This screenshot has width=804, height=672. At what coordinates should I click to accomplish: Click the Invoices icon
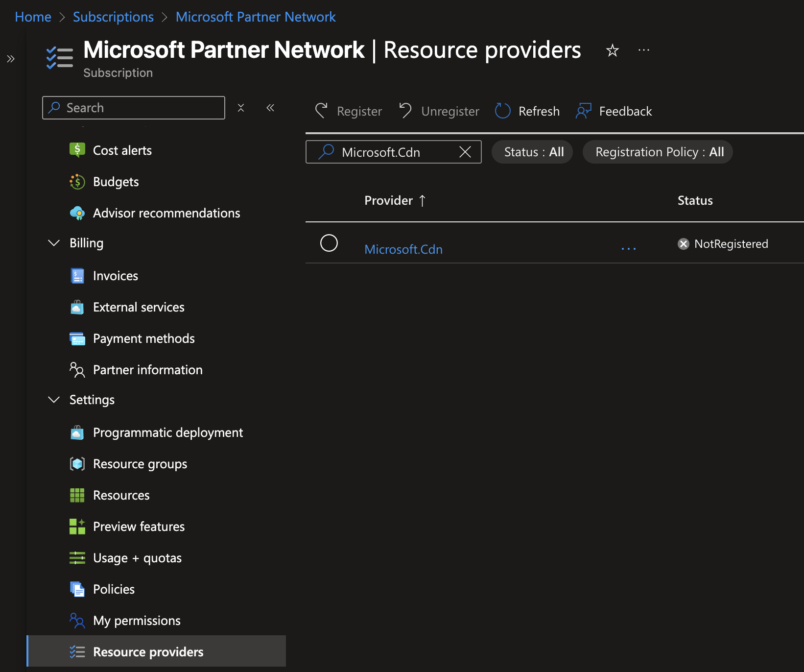[x=77, y=276]
